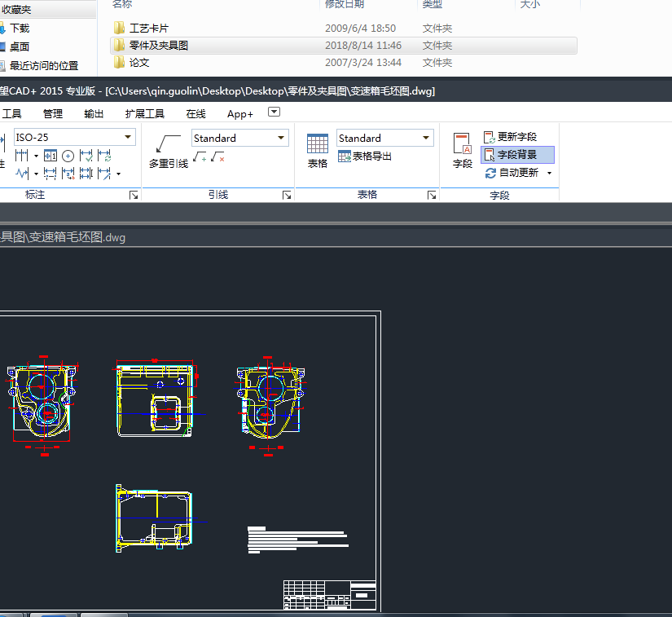This screenshot has height=617, width=672.
Task: Open the ISO-25 dimension style dropdown
Action: (x=128, y=137)
